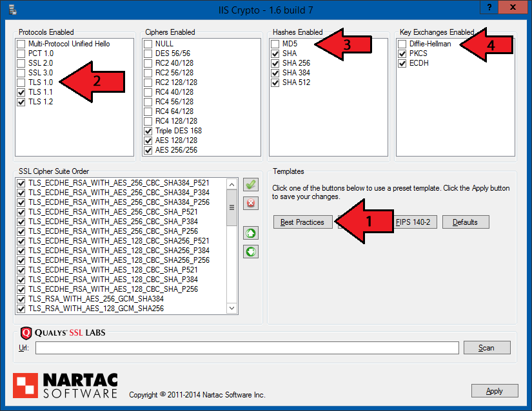Disable TLS_ECDHE_RSA_WITH_AES_128_CBC_SHA_P256 suite

[x=21, y=289]
